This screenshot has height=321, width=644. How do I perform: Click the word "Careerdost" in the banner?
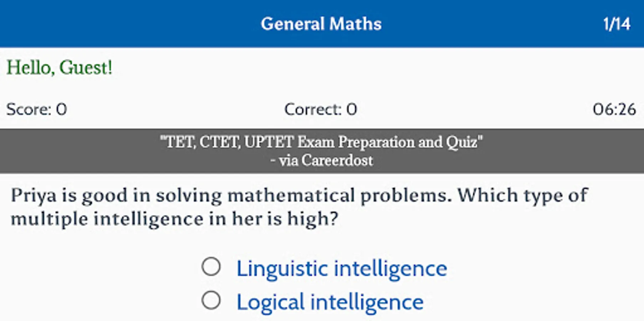tap(337, 160)
